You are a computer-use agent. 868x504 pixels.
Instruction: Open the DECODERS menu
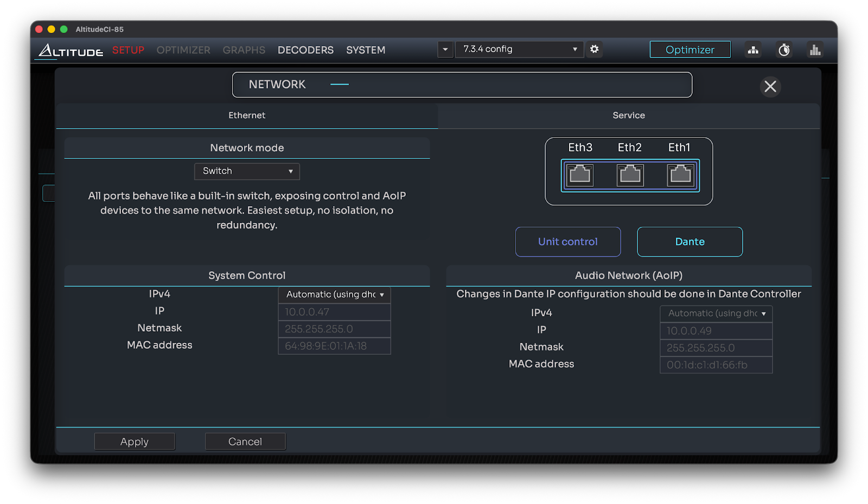point(305,50)
